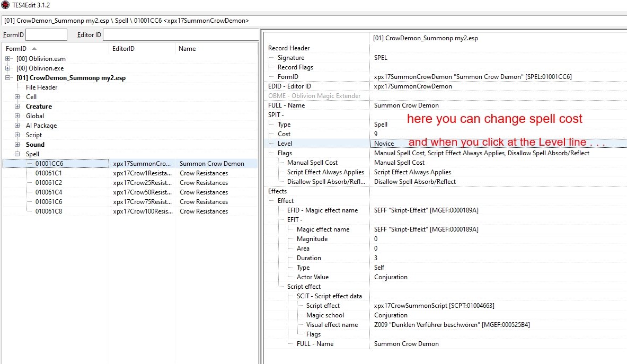The image size is (627, 364).
Task: Click the Visual effect name value Z009
Action: pos(452,325)
